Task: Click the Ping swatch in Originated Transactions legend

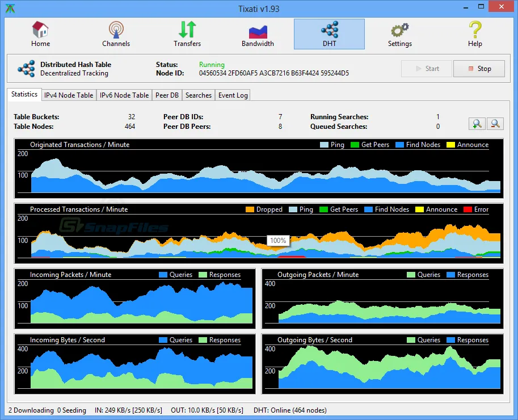Action: pyautogui.click(x=324, y=145)
